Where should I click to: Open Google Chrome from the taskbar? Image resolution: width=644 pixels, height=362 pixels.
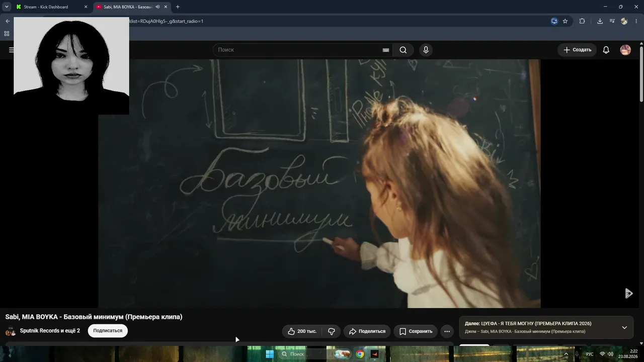(360, 354)
